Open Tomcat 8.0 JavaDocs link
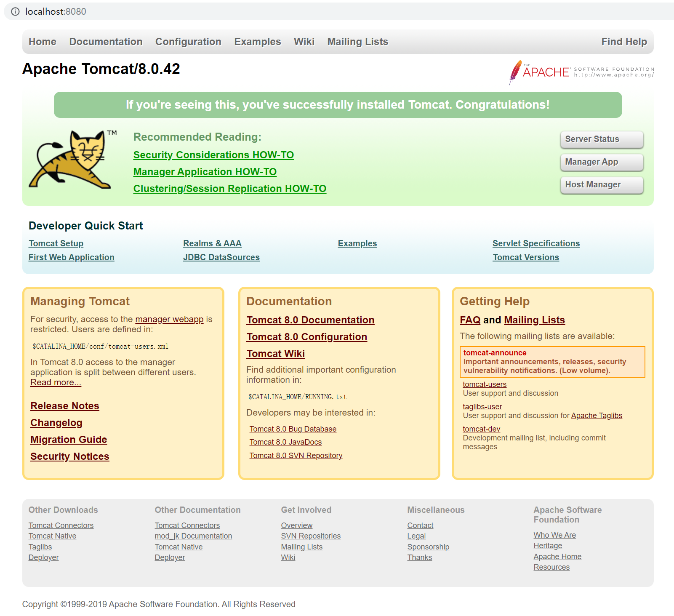The height and width of the screenshot is (616, 674). (285, 442)
